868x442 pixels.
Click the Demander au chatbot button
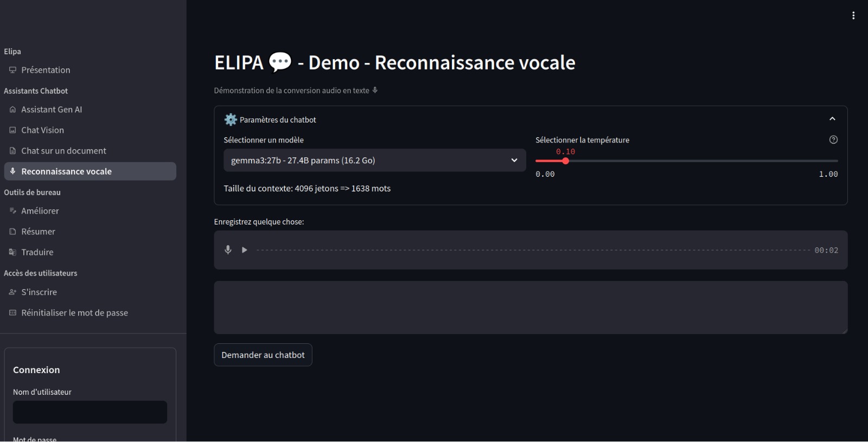coord(263,355)
